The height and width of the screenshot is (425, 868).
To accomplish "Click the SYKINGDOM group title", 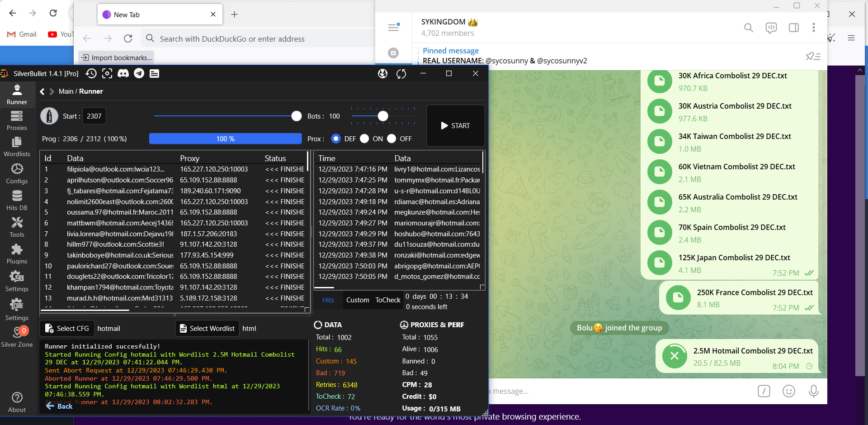I will [449, 22].
